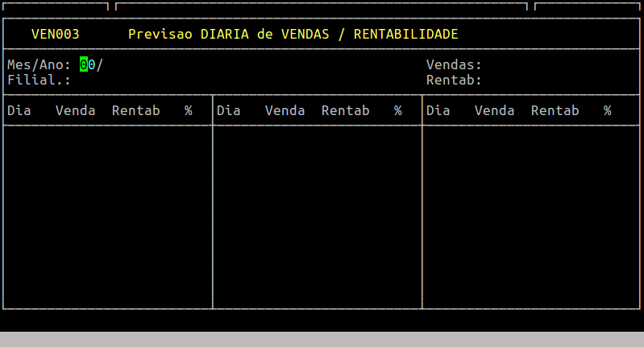Image resolution: width=644 pixels, height=347 pixels.
Task: Click the % header in the right column group
Action: pyautogui.click(x=607, y=111)
